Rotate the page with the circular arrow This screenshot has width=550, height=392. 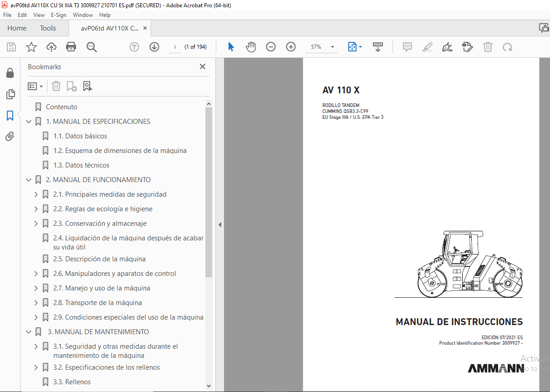507,47
